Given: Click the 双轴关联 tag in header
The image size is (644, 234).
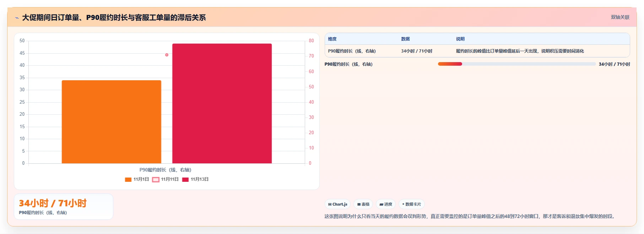Looking at the screenshot, I should point(620,17).
